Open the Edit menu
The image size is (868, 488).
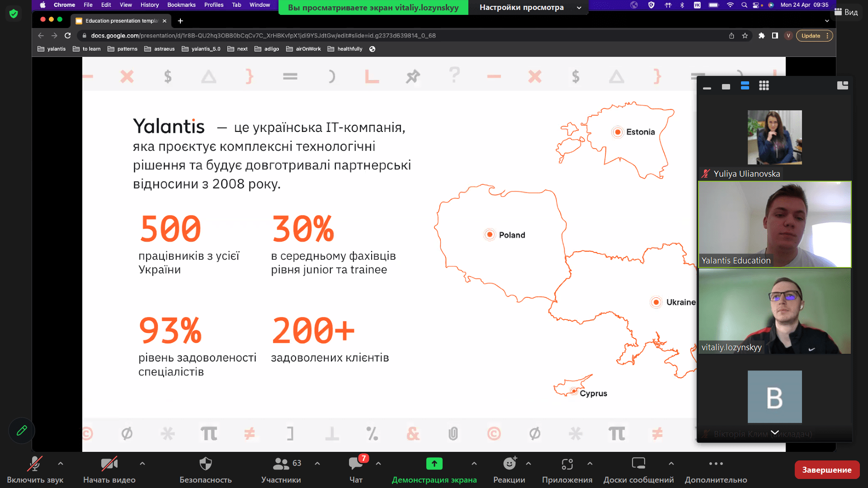[106, 5]
